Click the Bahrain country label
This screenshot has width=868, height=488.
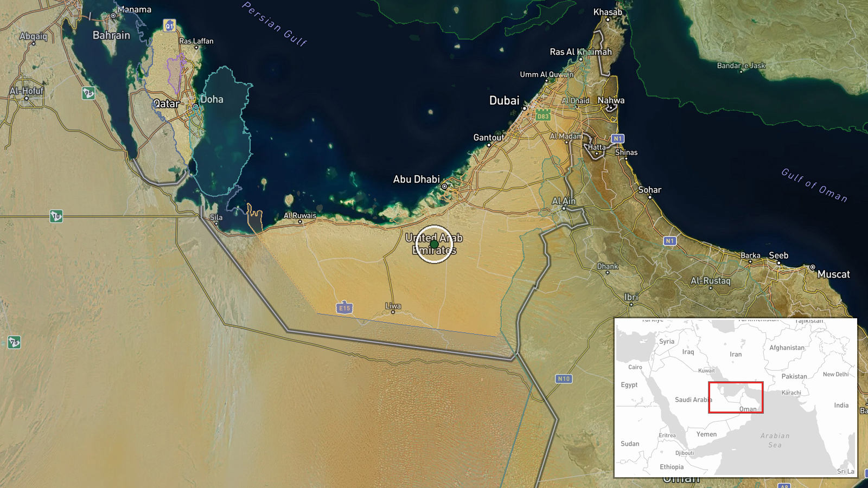tap(111, 35)
